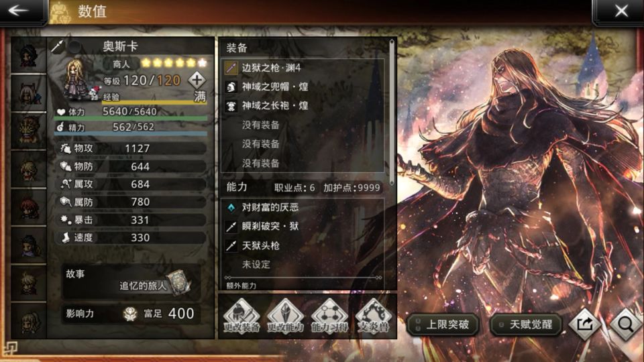Open 能力习得 ability learning icon
This screenshot has width=644, height=362.
329,316
